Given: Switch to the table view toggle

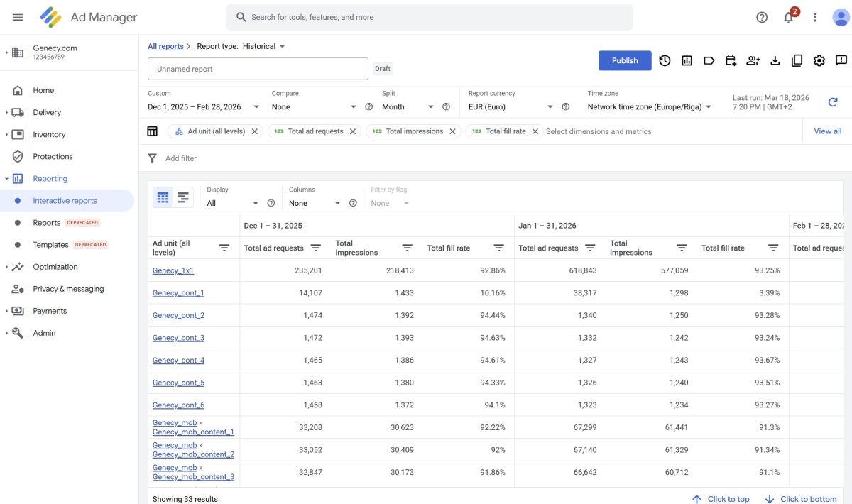Looking at the screenshot, I should tap(163, 197).
